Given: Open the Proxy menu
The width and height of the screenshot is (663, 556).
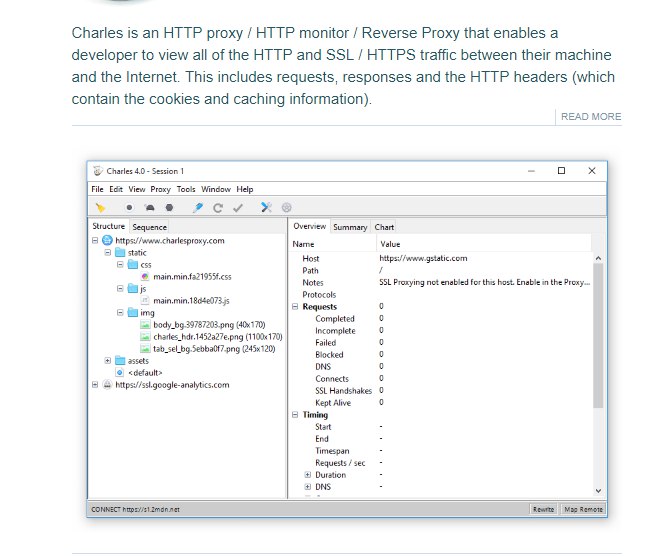Looking at the screenshot, I should pos(160,189).
